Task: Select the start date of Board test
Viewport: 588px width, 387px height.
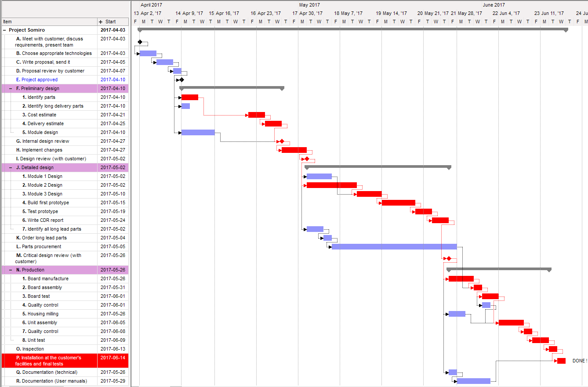Action: pos(113,296)
